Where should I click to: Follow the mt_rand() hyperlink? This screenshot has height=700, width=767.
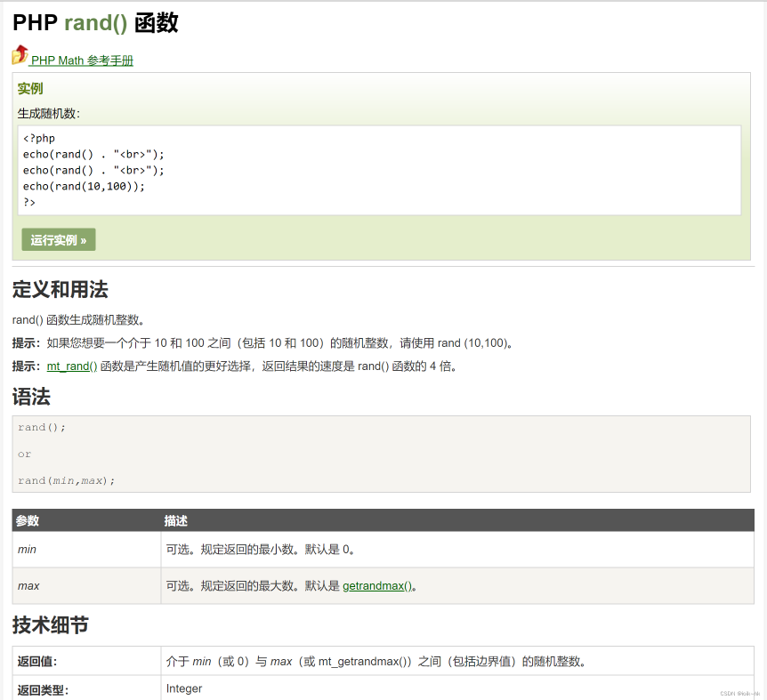pos(69,366)
